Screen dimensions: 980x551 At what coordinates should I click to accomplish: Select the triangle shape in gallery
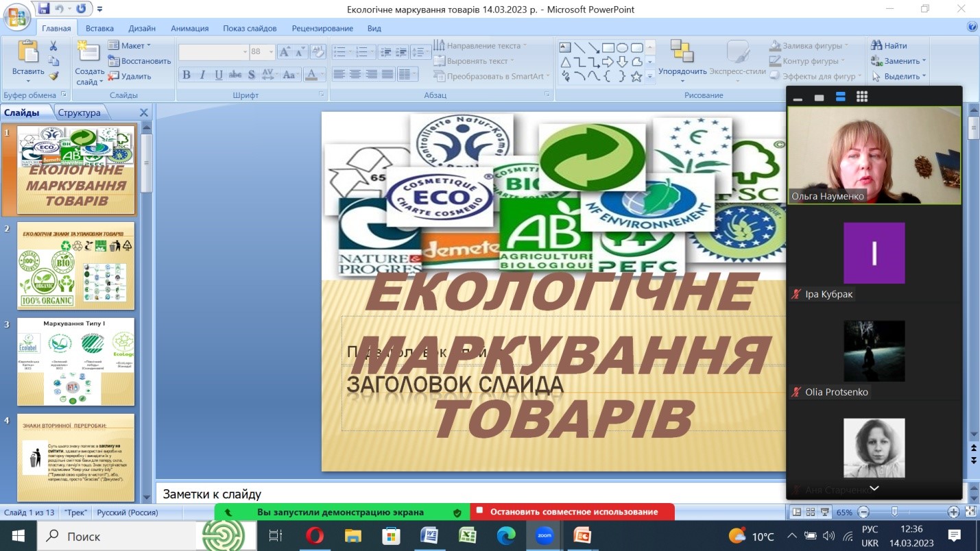coord(566,62)
